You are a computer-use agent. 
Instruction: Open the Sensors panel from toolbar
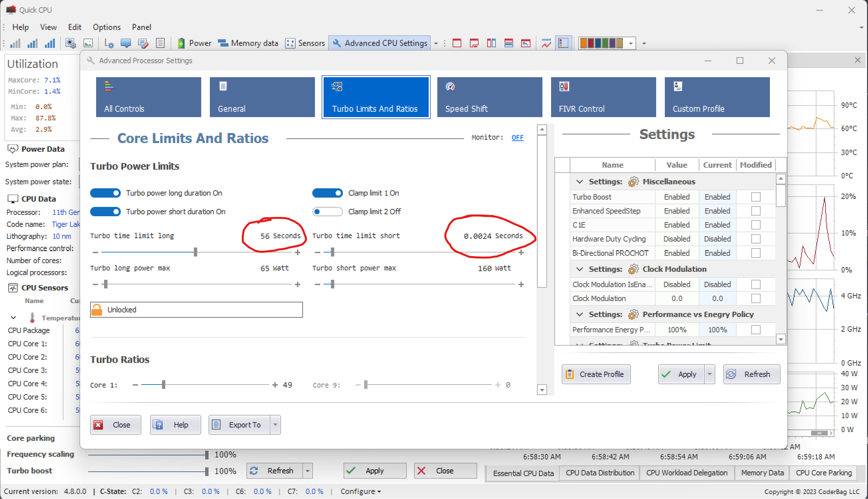(305, 43)
